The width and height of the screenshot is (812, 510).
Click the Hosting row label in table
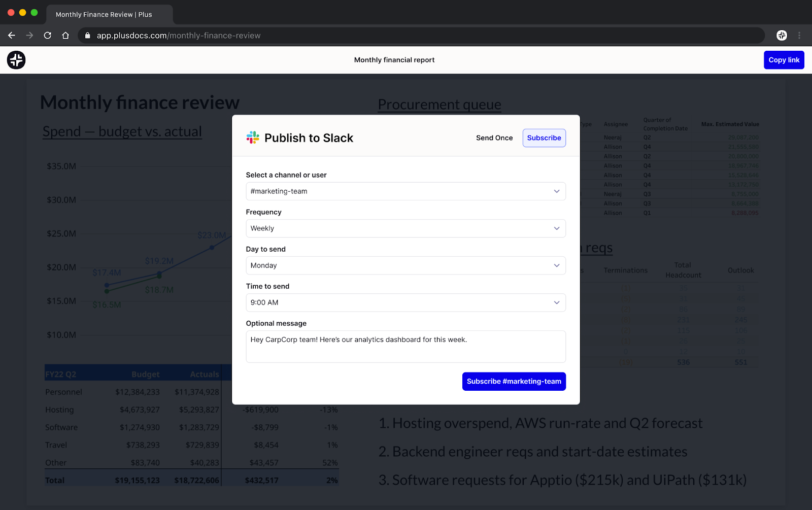point(59,410)
